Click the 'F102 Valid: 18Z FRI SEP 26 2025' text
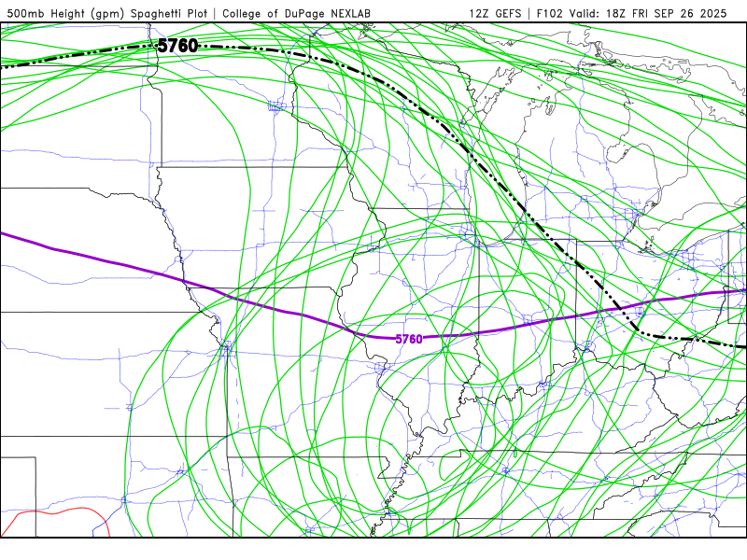This screenshot has width=747, height=560. (x=632, y=13)
